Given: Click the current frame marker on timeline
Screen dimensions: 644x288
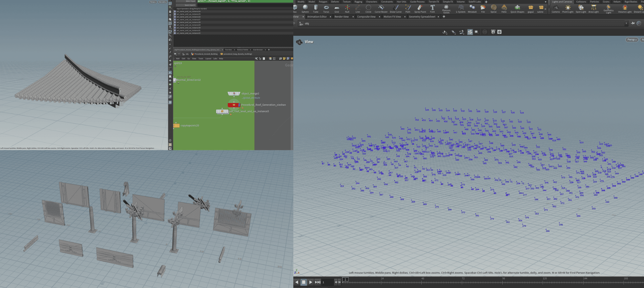Looking at the screenshot, I should click(345, 279).
